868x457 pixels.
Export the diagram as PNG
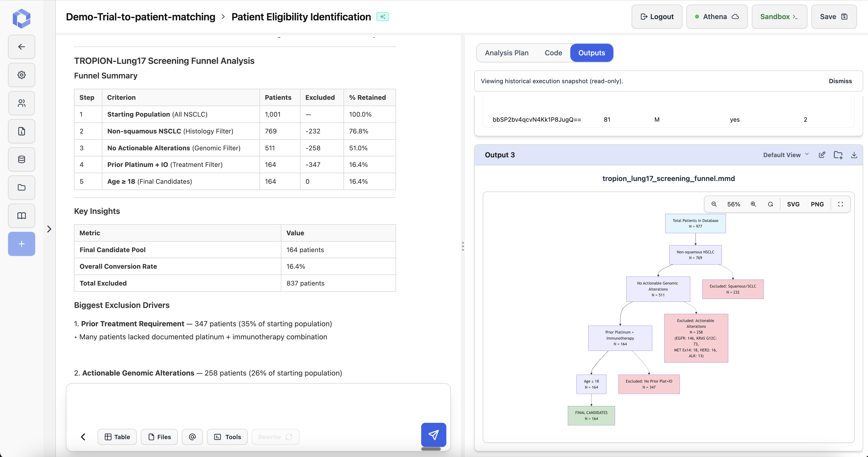[817, 204]
